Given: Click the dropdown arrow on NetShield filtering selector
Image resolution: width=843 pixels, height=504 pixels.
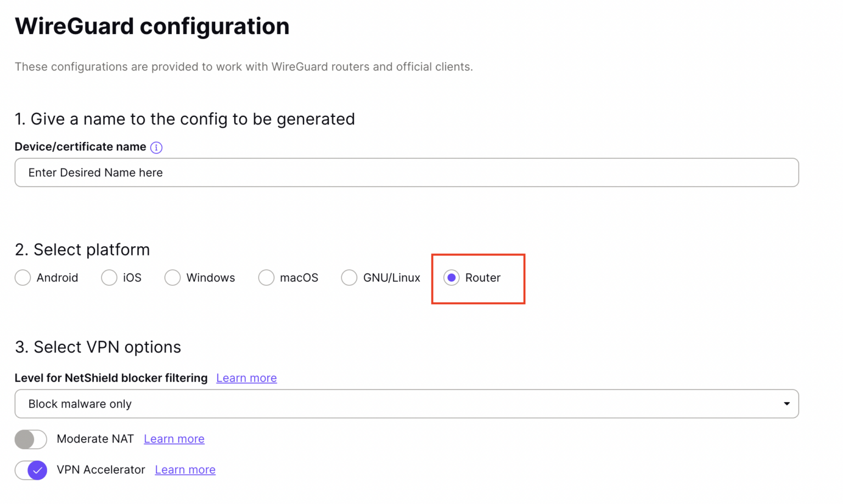Looking at the screenshot, I should pos(786,404).
